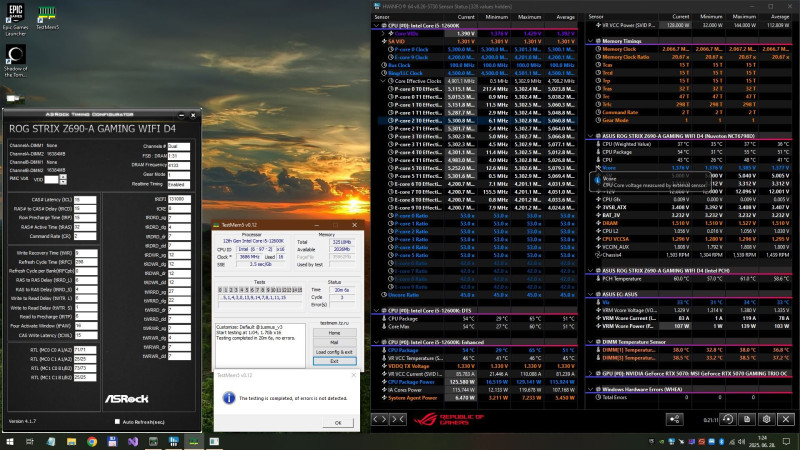Collapse Nuvoton NCT6798D sensor group
Image resolution: width=800 pixels, height=450 pixels.
tap(590, 136)
